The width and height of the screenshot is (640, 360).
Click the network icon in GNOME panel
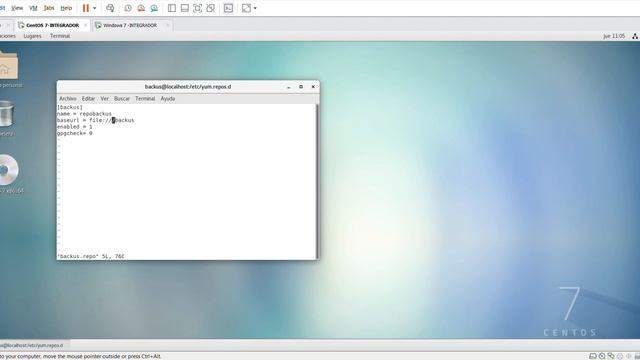(635, 36)
